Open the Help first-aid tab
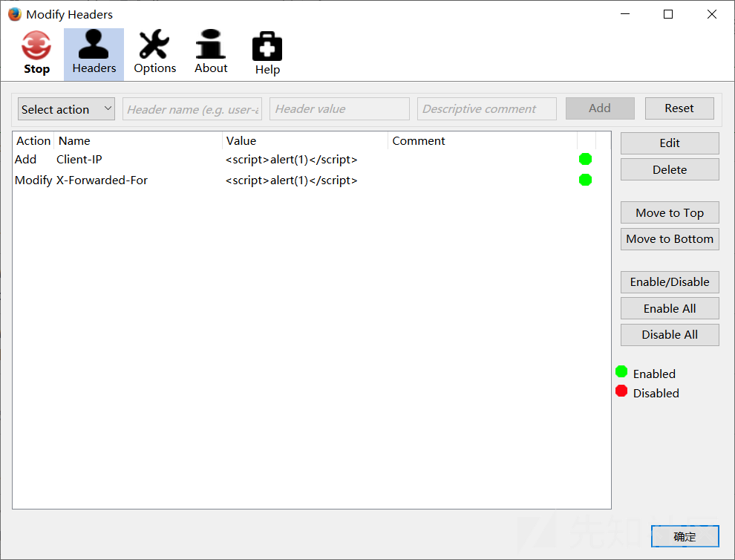 pyautogui.click(x=267, y=53)
